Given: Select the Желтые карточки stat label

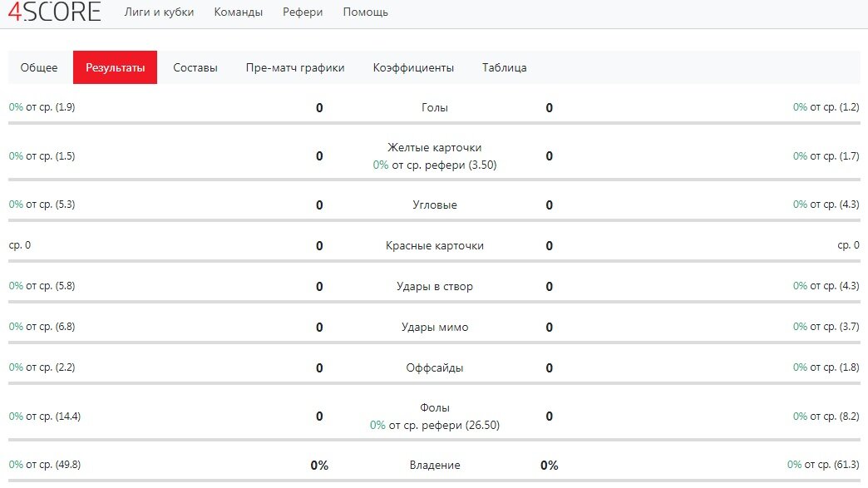Looking at the screenshot, I should 433,148.
